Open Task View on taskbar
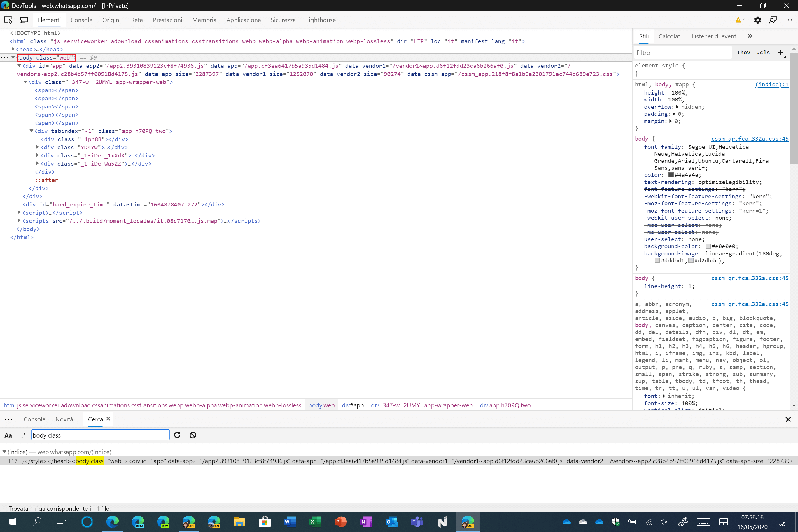 point(62,521)
